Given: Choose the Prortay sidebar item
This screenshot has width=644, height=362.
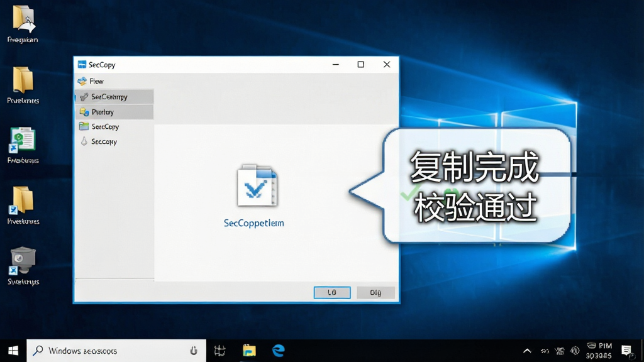Looking at the screenshot, I should click(x=114, y=112).
